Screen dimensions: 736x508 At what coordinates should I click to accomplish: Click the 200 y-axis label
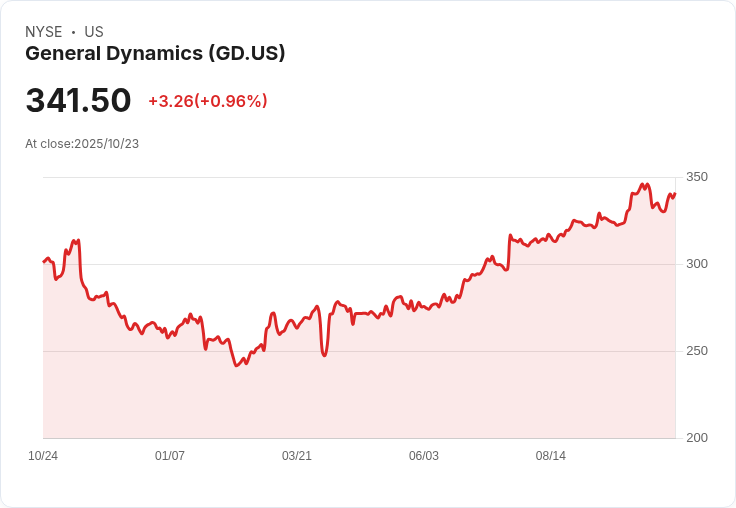(696, 438)
